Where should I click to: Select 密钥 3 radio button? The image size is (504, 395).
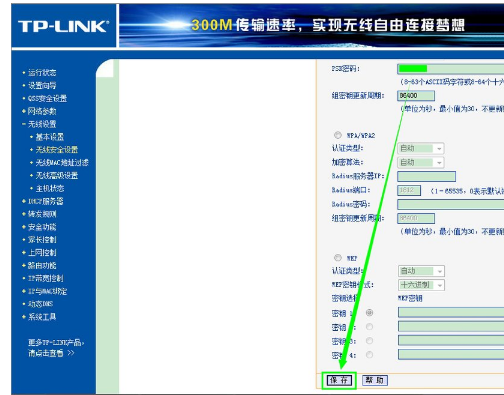(x=369, y=341)
